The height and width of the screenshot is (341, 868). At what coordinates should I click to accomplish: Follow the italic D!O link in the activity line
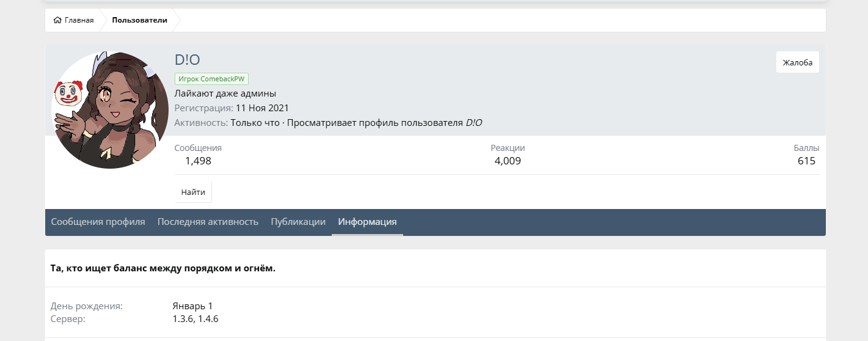click(x=473, y=123)
